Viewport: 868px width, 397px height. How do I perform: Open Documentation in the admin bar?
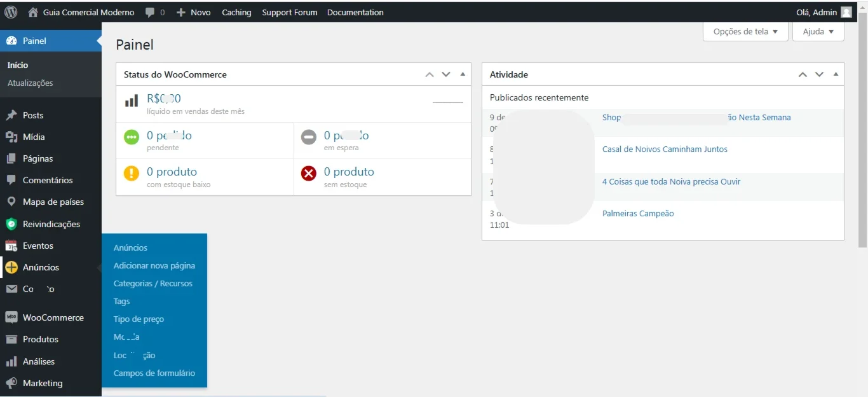click(x=355, y=12)
